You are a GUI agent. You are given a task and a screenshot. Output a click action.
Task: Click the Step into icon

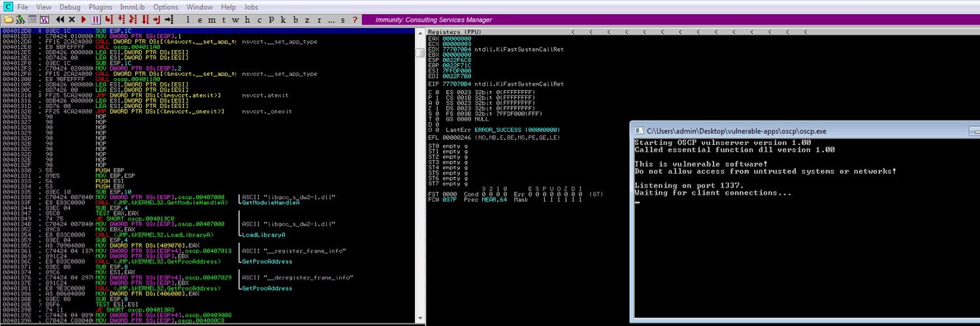tap(108, 20)
